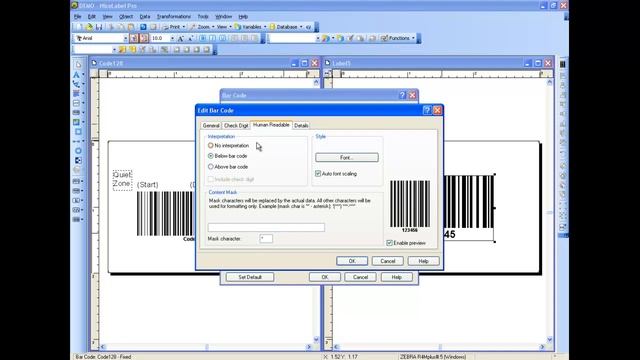Click the Code128 window horizontal scrollbar
Image resolution: width=640 pixels, height=360 pixels.
coord(206,347)
